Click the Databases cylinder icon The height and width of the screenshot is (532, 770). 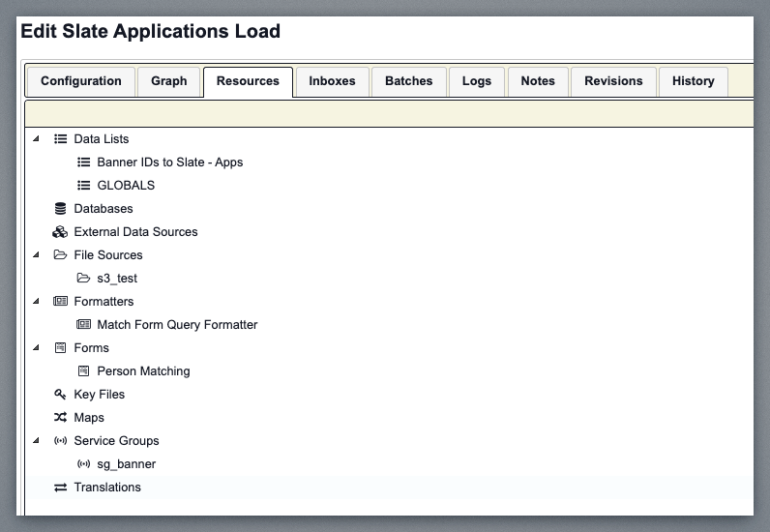click(x=60, y=209)
